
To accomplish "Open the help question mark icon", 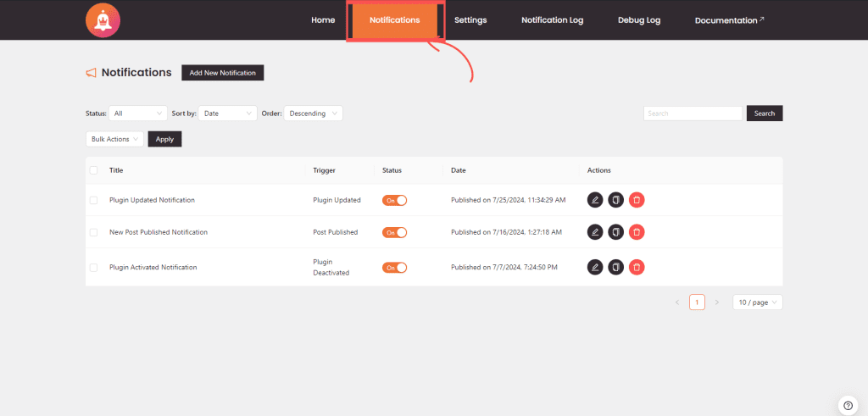I will tap(848, 405).
